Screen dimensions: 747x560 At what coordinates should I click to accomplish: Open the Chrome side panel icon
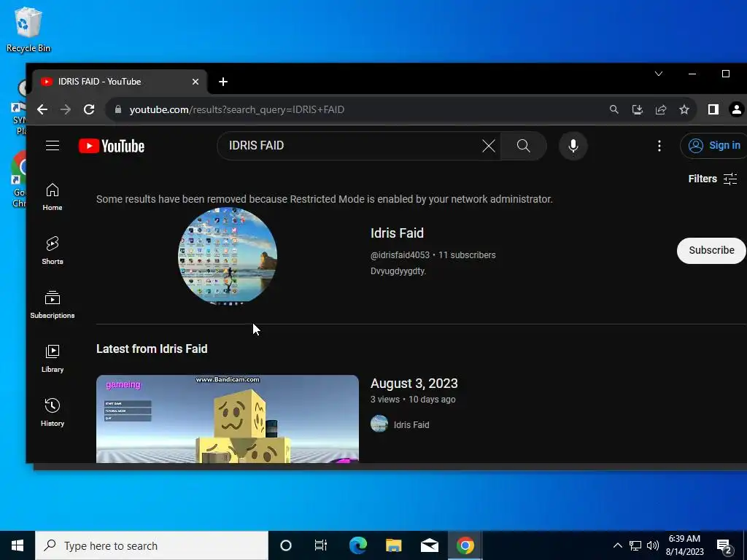[713, 109]
